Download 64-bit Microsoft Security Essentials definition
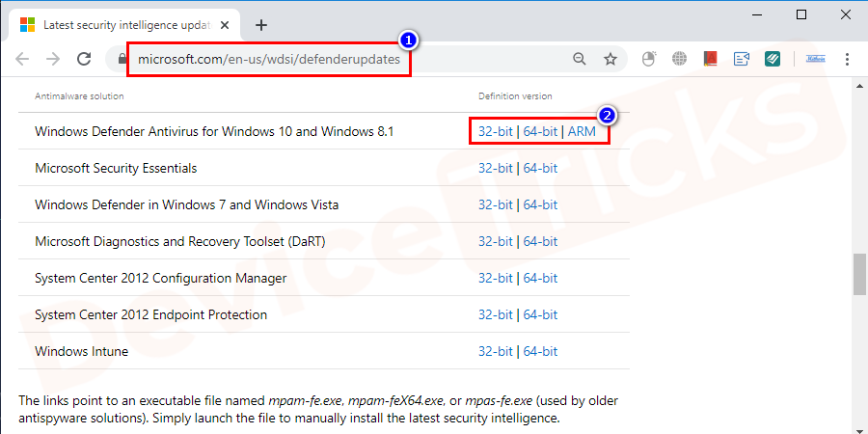 540,168
